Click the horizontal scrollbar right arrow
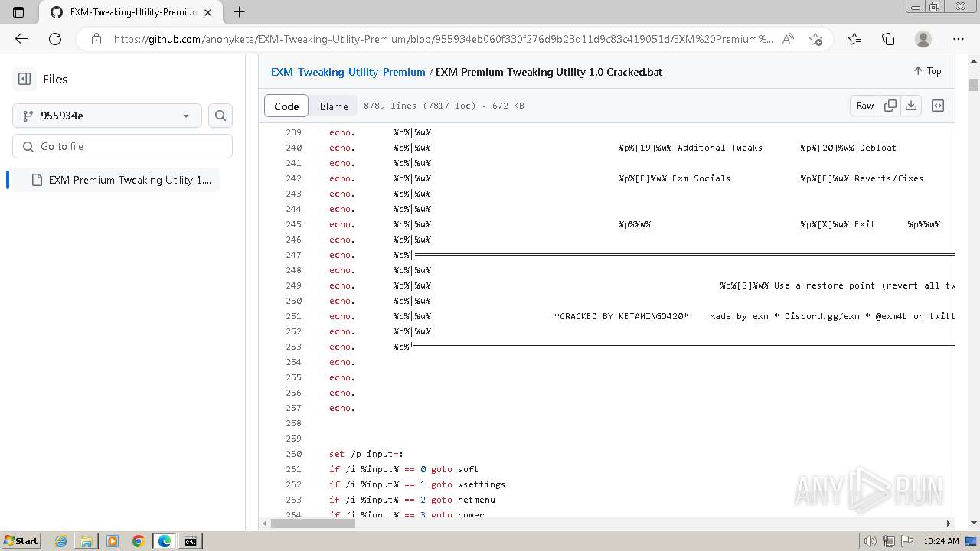This screenshot has width=980, height=551. click(x=948, y=523)
